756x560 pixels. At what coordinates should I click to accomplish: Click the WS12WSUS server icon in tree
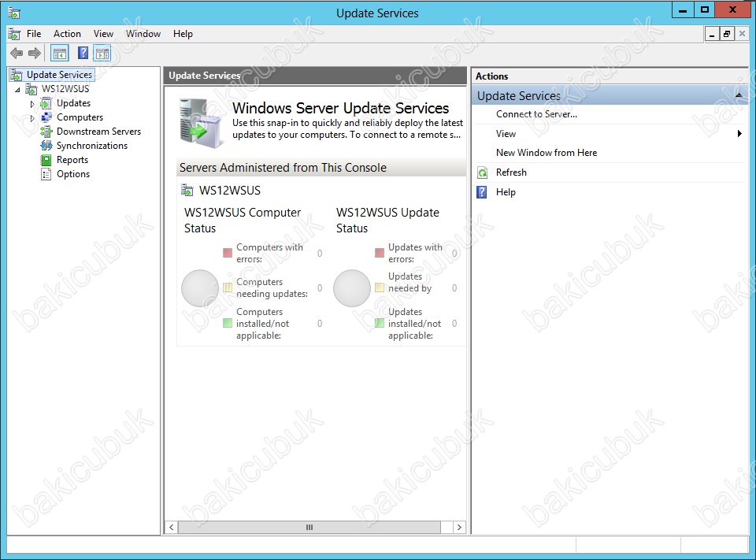(x=31, y=89)
